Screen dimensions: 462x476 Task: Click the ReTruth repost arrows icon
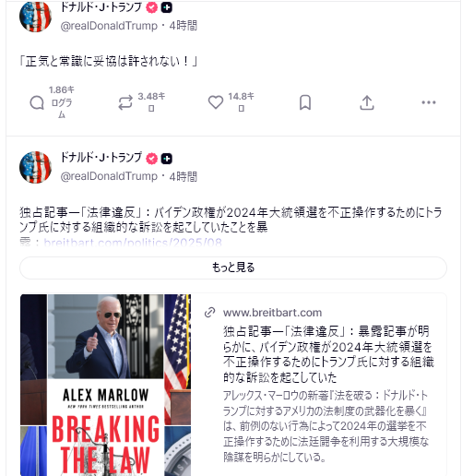[125, 102]
